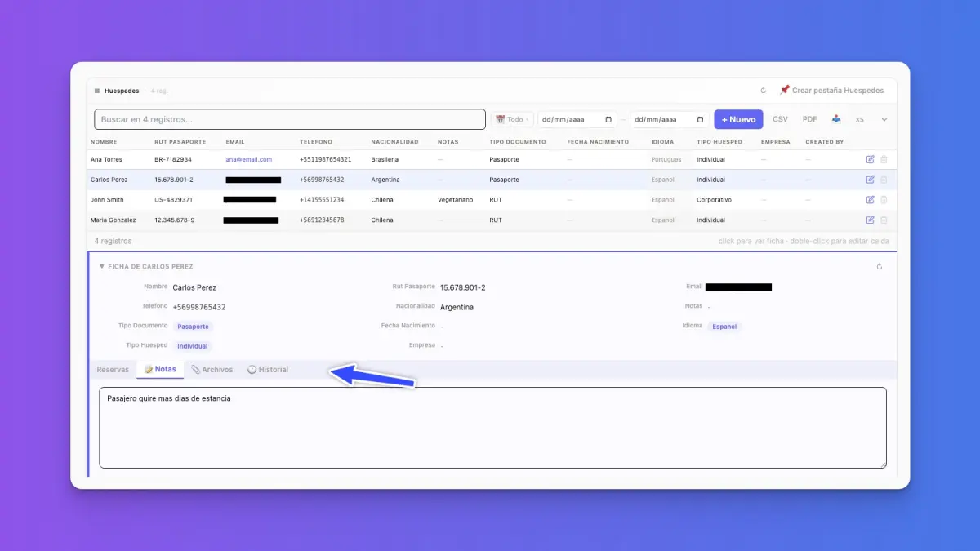Screen dimensions: 980x551
Task: Click the Corporativo guest type cell
Action: pyautogui.click(x=714, y=200)
